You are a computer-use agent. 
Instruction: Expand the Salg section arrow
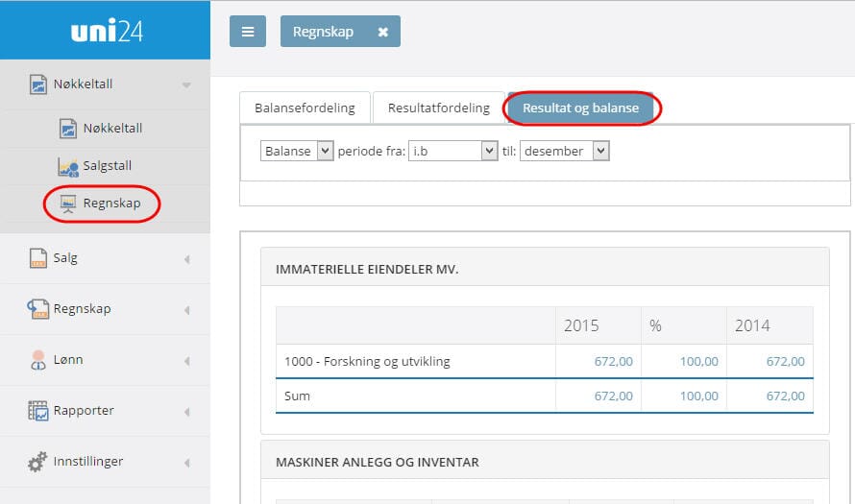[x=186, y=259]
